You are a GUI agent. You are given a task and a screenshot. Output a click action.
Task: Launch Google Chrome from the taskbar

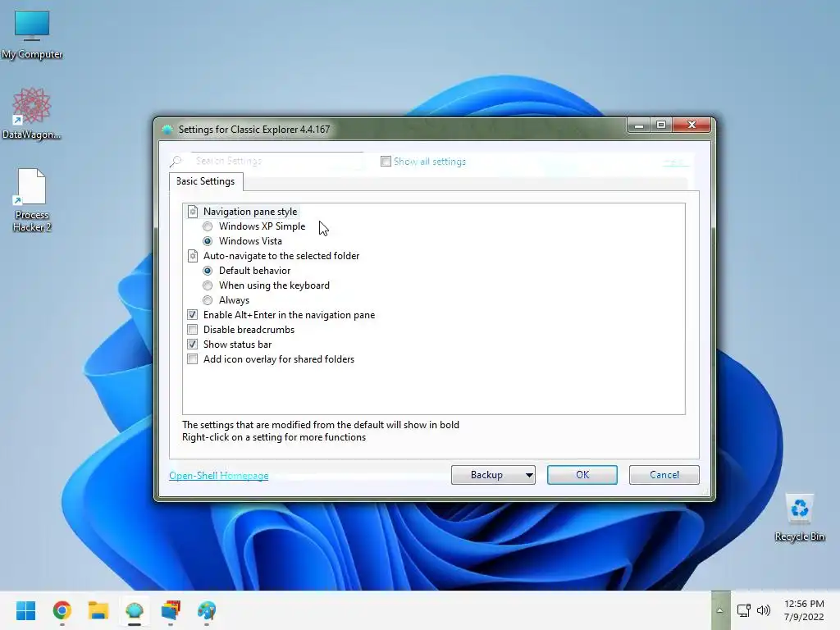pyautogui.click(x=62, y=610)
